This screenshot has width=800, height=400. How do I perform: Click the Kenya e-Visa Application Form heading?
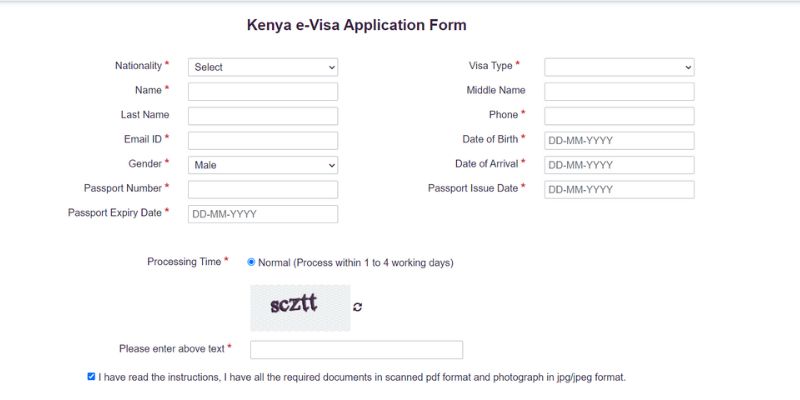[357, 25]
